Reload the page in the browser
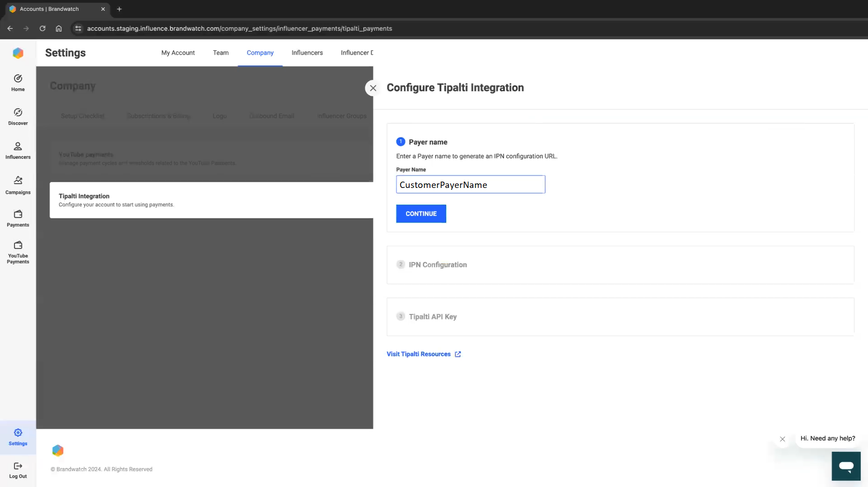Screen dimensions: 868x487 (x=42, y=28)
